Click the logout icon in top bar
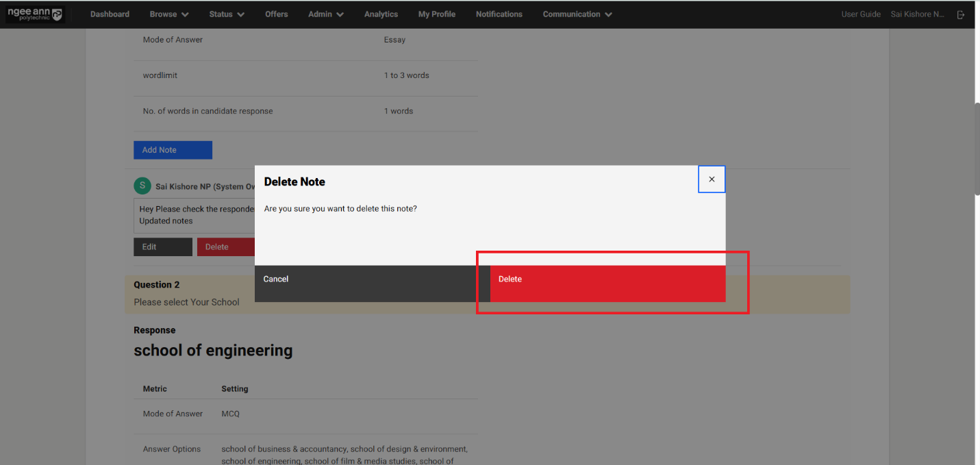This screenshot has height=465, width=980. tap(961, 14)
